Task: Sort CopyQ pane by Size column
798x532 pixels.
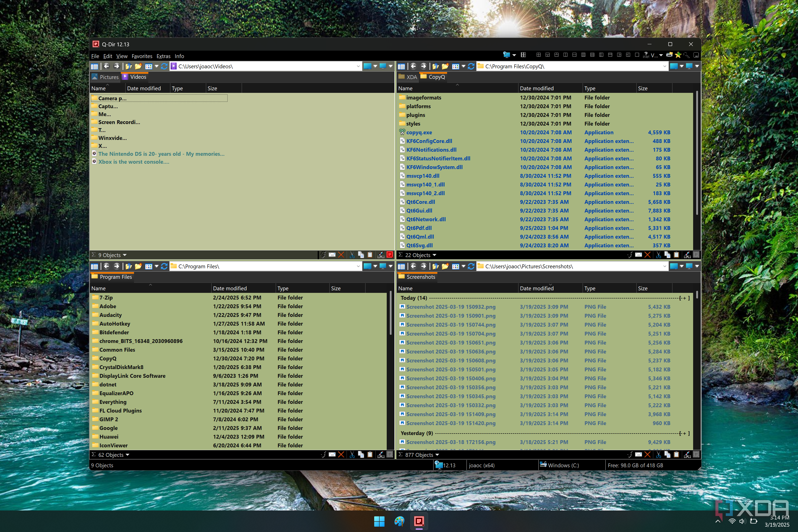Action: click(x=654, y=88)
